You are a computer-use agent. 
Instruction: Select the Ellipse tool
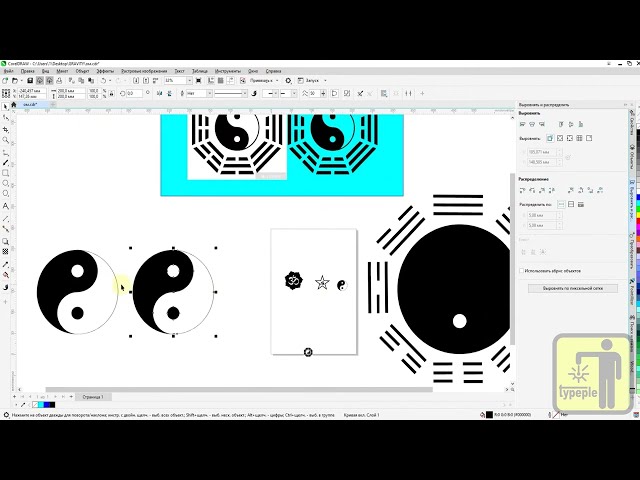point(5,183)
